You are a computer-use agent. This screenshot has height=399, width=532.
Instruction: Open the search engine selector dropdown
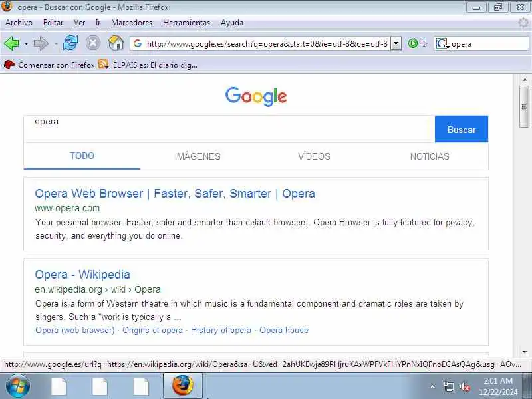(x=443, y=44)
